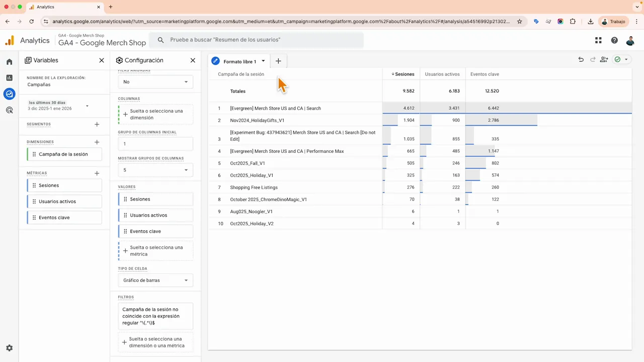Open browser extensions puzzle icon
644x362 pixels.
coord(573,22)
